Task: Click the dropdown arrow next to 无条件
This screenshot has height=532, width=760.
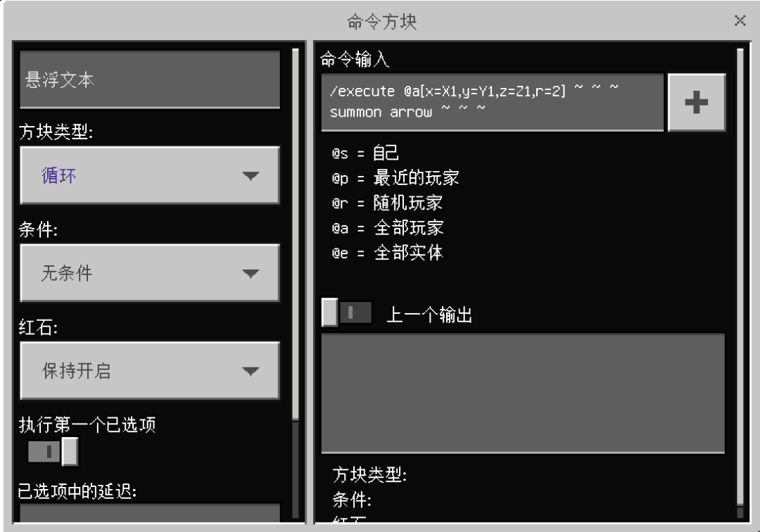Action: click(x=250, y=273)
